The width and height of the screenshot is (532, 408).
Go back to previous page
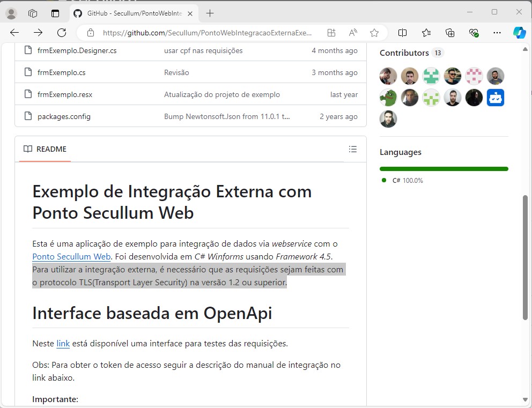[x=14, y=33]
